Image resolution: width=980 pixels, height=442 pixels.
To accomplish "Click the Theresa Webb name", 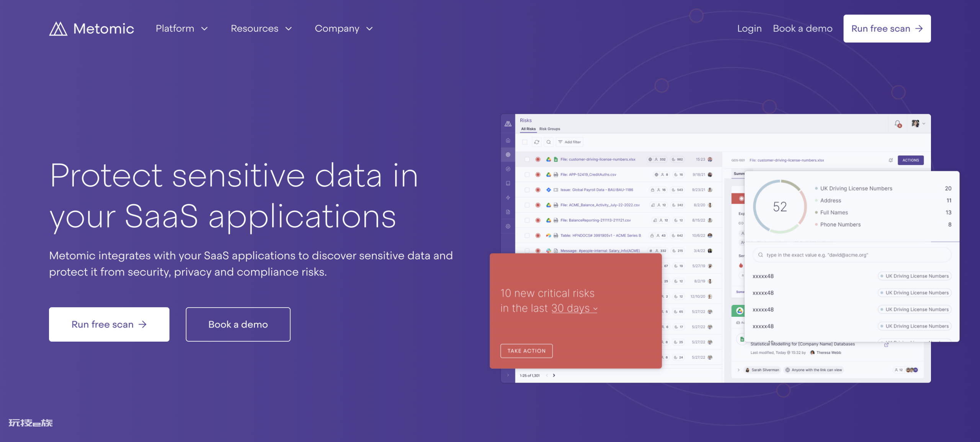I will (828, 353).
